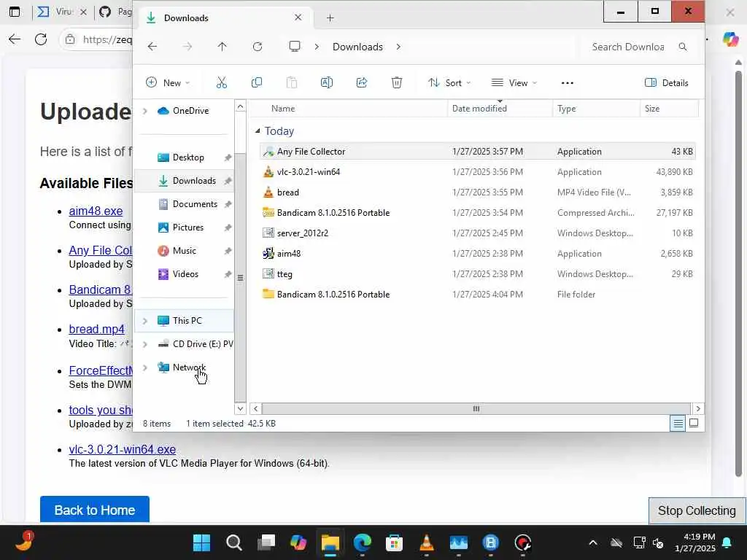This screenshot has height=560, width=747.
Task: Click the search magnifier in Explorer
Action: [683, 47]
